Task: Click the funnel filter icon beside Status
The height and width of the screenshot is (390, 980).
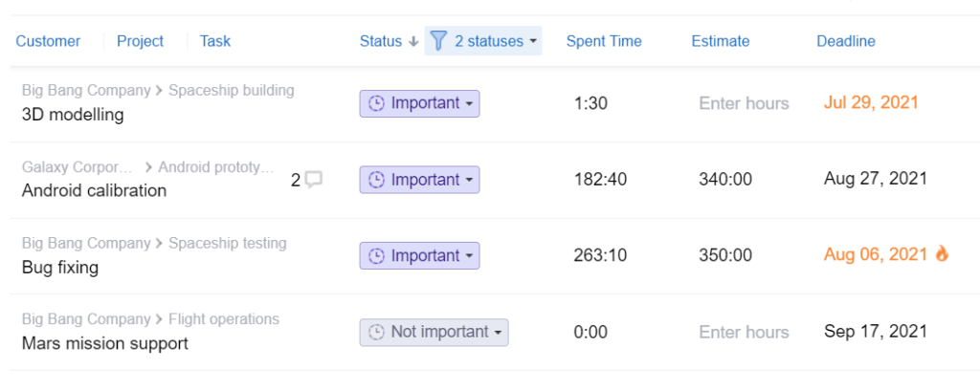Action: [x=438, y=41]
